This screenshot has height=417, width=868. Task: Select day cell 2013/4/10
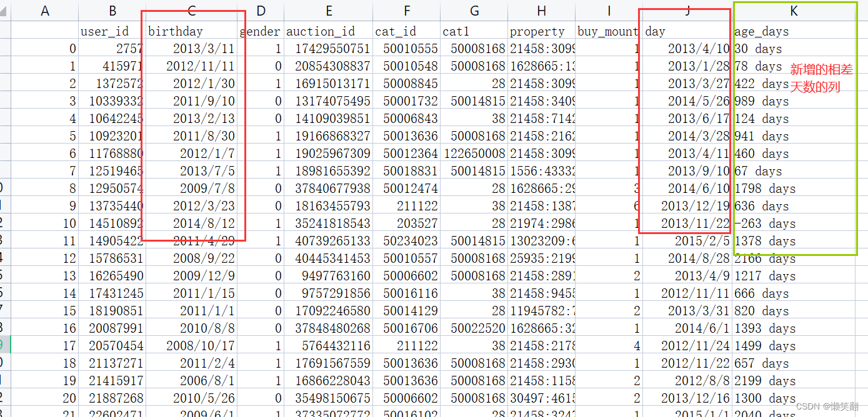click(x=687, y=49)
